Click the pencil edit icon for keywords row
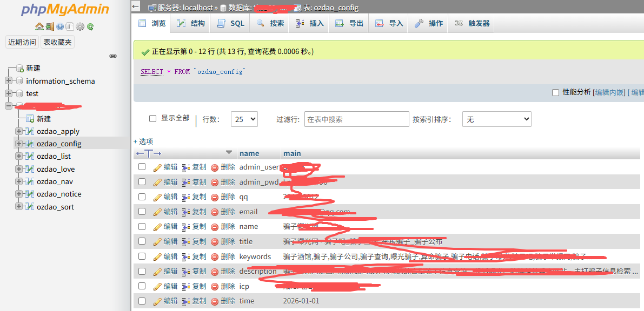 157,257
